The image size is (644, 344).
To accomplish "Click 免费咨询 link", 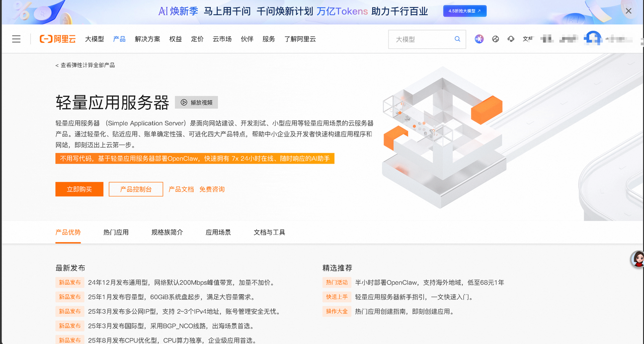I will click(212, 189).
